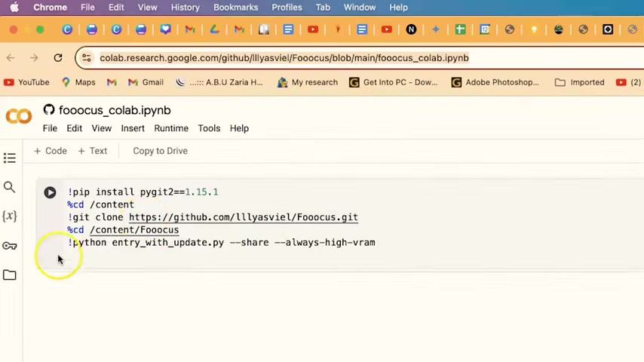This screenshot has height=362, width=644.
Task: Switch to the green cross icon tab
Action: (x=461, y=29)
